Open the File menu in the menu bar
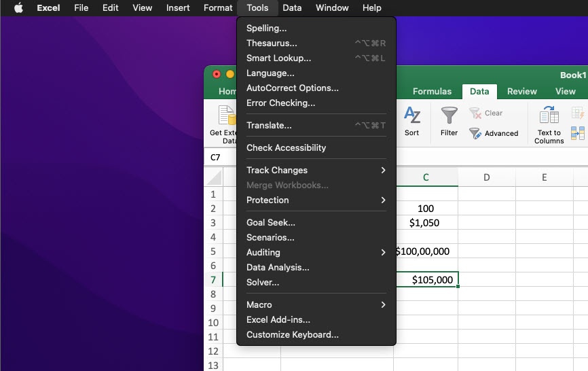 pos(81,8)
